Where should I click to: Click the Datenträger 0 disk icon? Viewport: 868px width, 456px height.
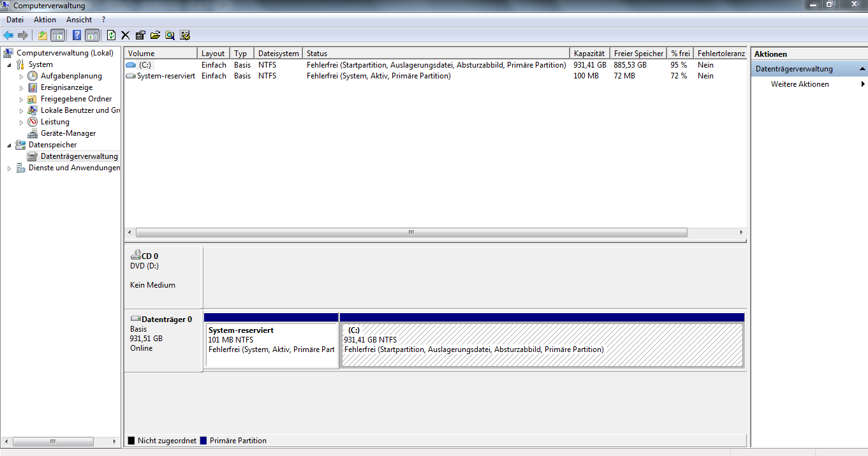tap(135, 318)
